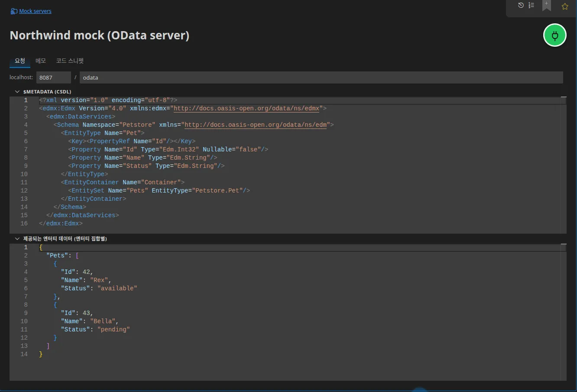Click the "Pets": [ line in the JSON editor

pyautogui.click(x=62, y=255)
